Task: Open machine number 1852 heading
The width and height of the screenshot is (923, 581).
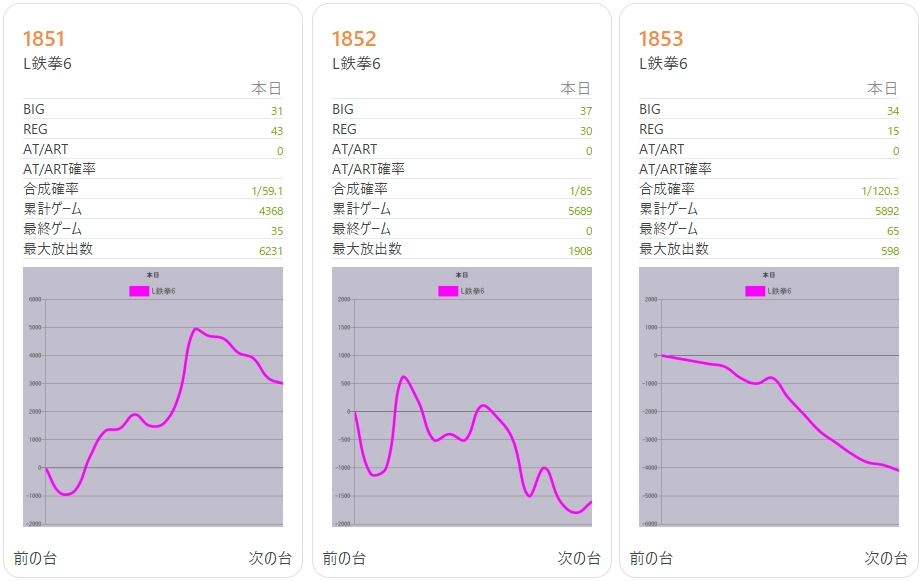Action: tap(354, 39)
